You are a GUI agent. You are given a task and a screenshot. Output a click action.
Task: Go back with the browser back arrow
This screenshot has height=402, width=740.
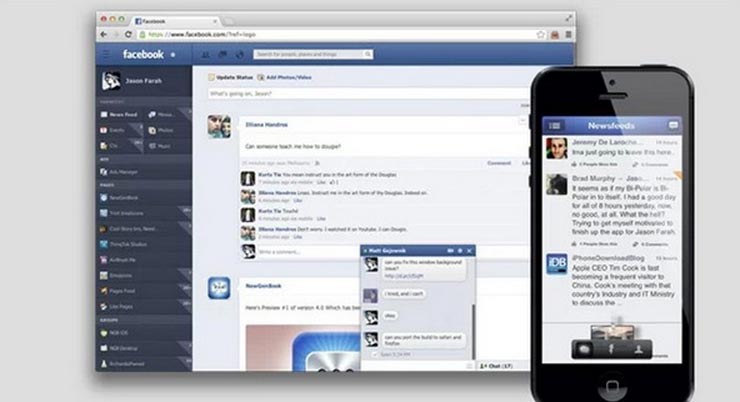(x=103, y=34)
